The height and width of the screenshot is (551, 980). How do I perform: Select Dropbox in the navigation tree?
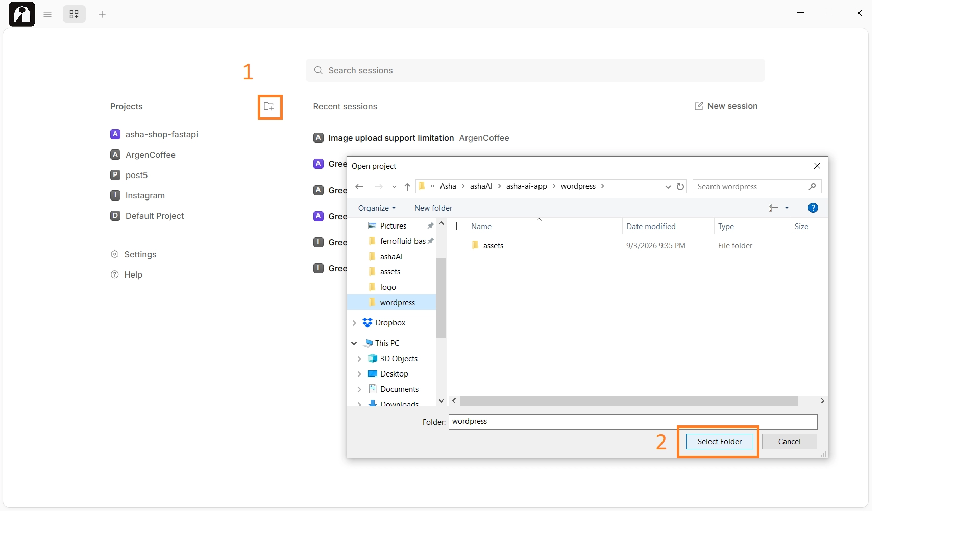click(x=390, y=323)
